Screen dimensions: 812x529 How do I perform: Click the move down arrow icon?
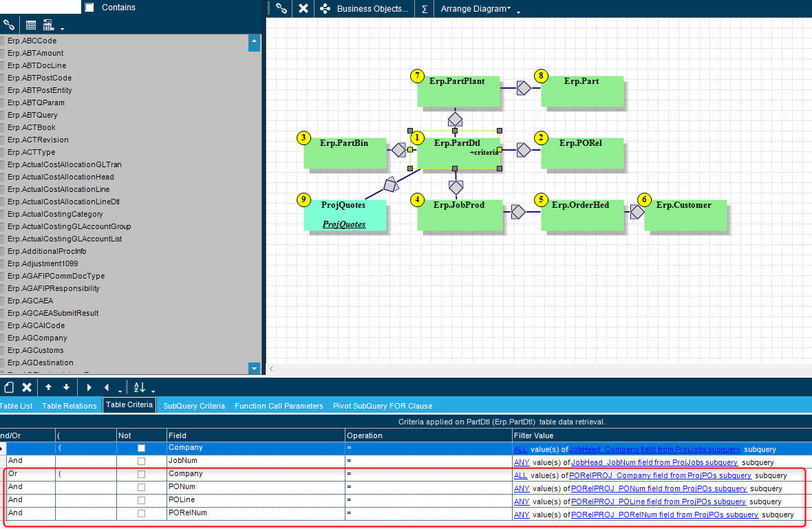coord(66,387)
